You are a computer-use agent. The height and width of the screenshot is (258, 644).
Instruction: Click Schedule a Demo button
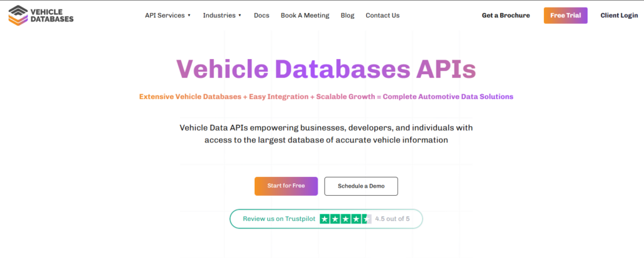point(361,186)
